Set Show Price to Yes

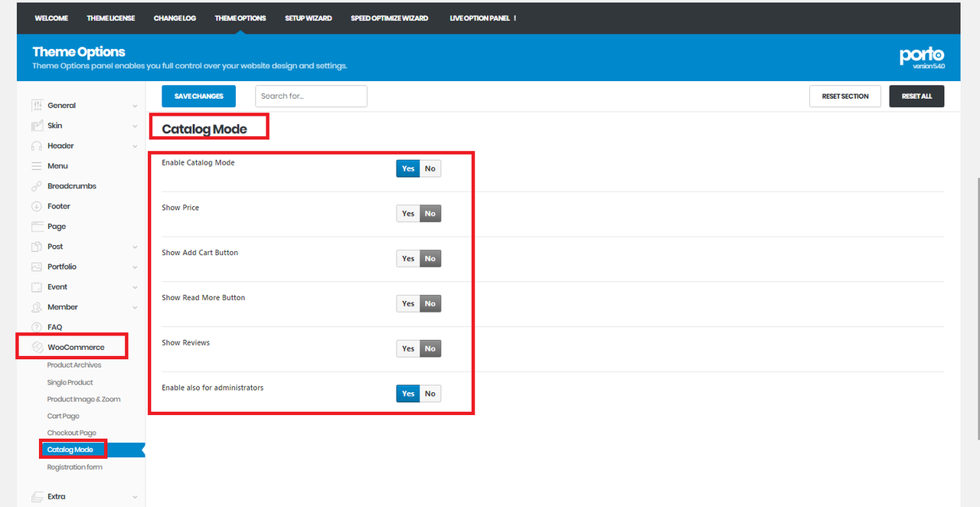(x=408, y=214)
